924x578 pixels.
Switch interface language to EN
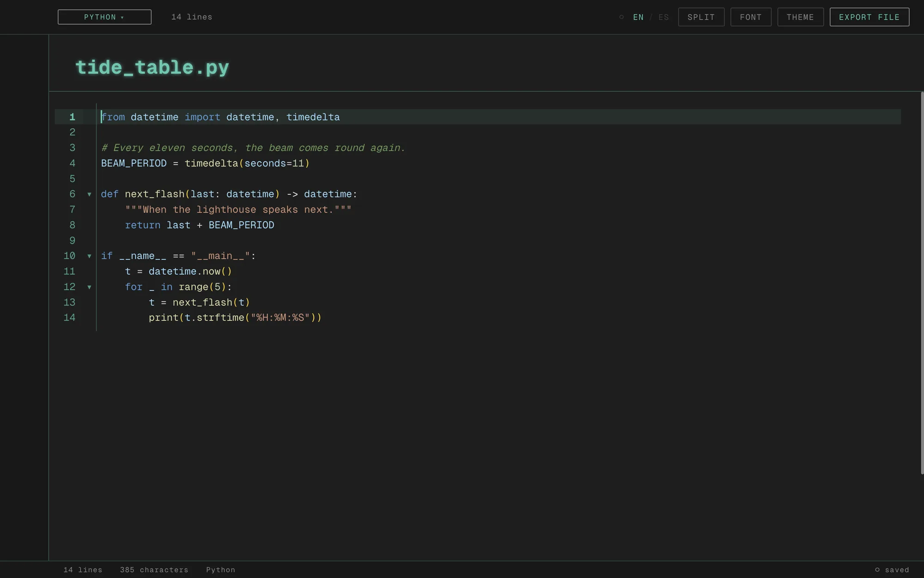(x=638, y=17)
